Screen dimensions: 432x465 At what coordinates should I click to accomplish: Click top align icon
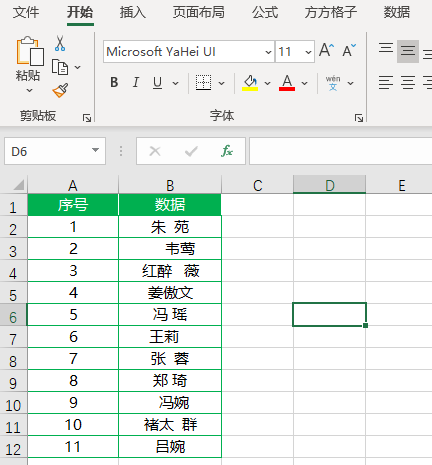tap(386, 48)
